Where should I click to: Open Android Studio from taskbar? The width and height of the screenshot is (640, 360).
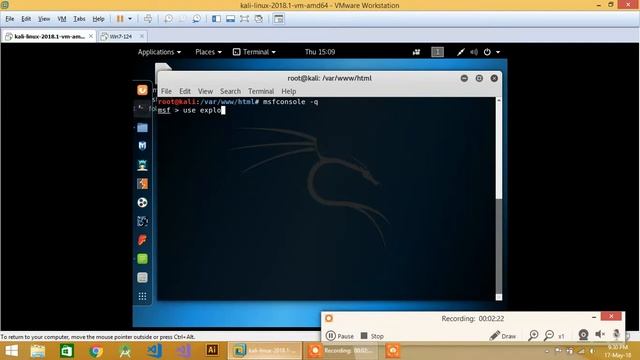(125, 351)
